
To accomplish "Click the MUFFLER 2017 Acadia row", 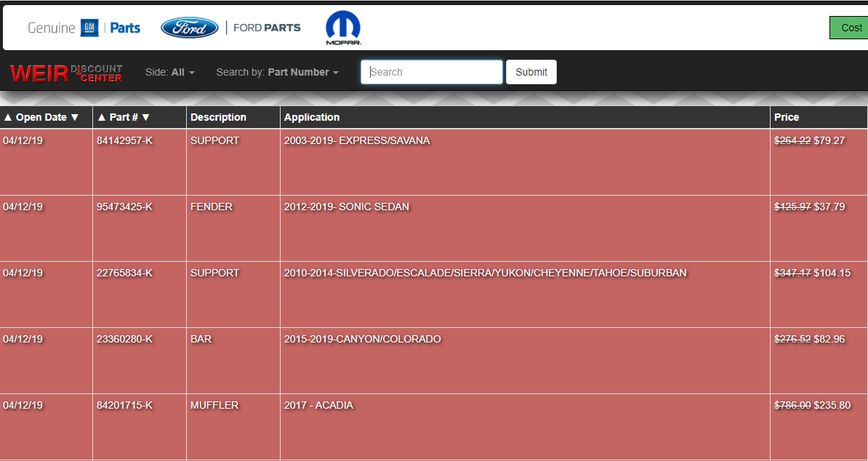I will tap(214, 405).
